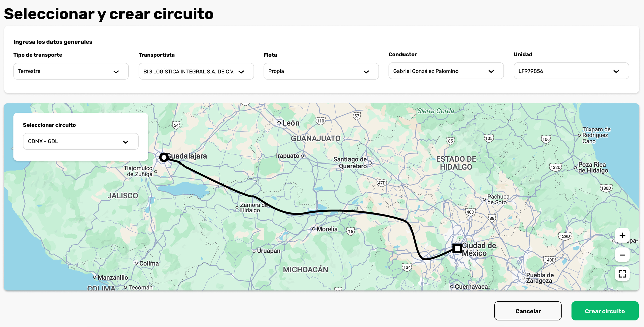Open the Seleccionar circuito dropdown

[81, 141]
